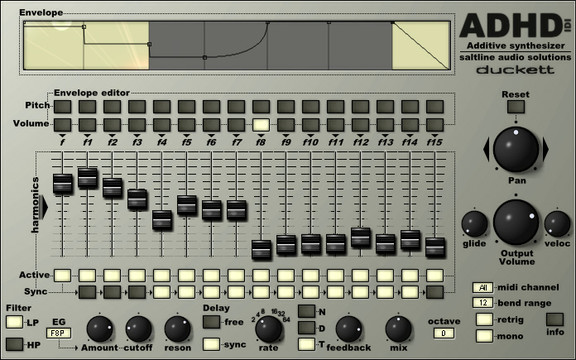Viewport: 576px width, 360px height.
Task: Toggle the Sync button for f9
Action: tap(286, 292)
